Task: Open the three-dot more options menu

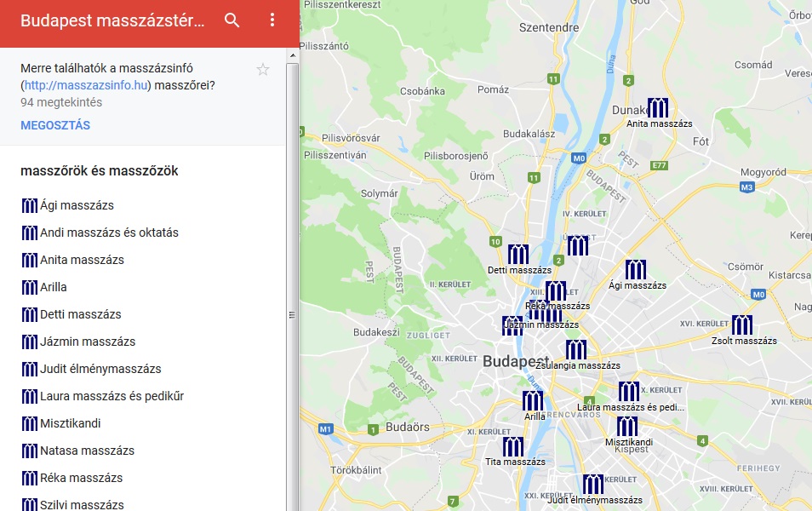Action: tap(272, 20)
